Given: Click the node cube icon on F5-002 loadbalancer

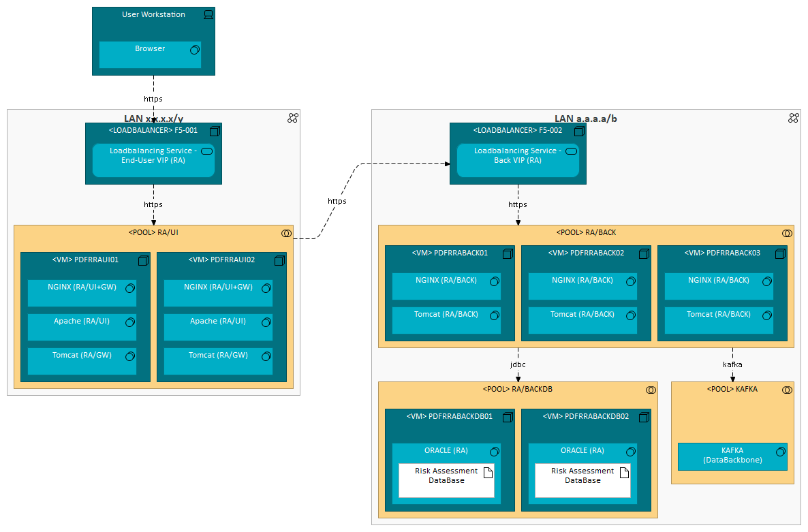Looking at the screenshot, I should (x=578, y=131).
